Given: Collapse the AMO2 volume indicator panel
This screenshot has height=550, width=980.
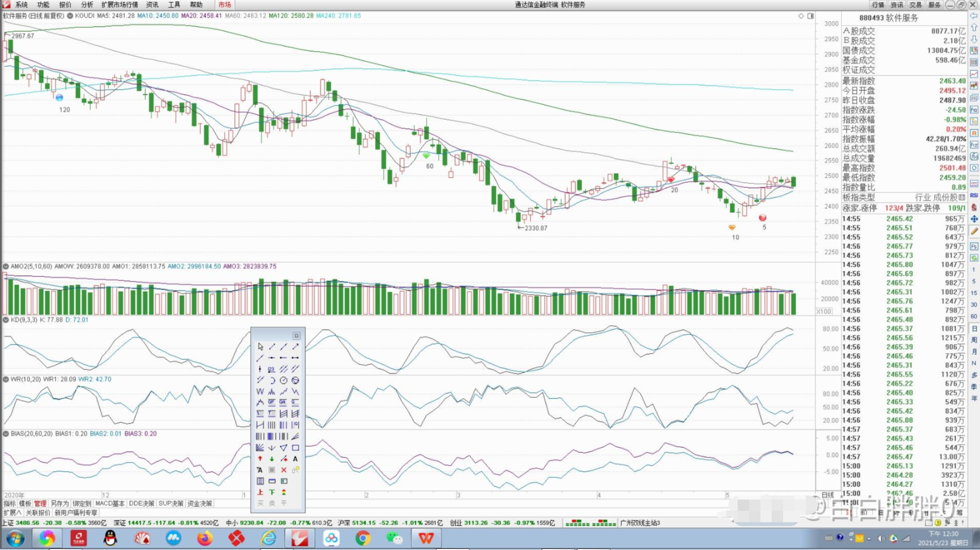Looking at the screenshot, I should [6, 266].
